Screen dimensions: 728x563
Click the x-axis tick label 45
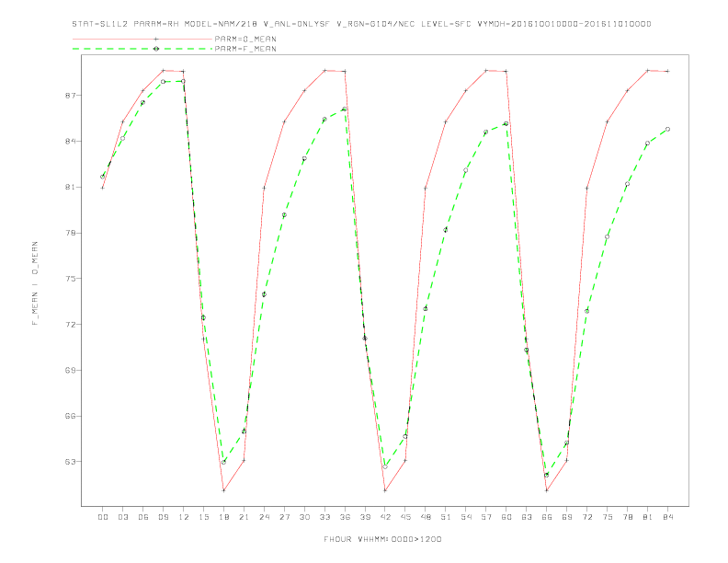[x=405, y=517]
